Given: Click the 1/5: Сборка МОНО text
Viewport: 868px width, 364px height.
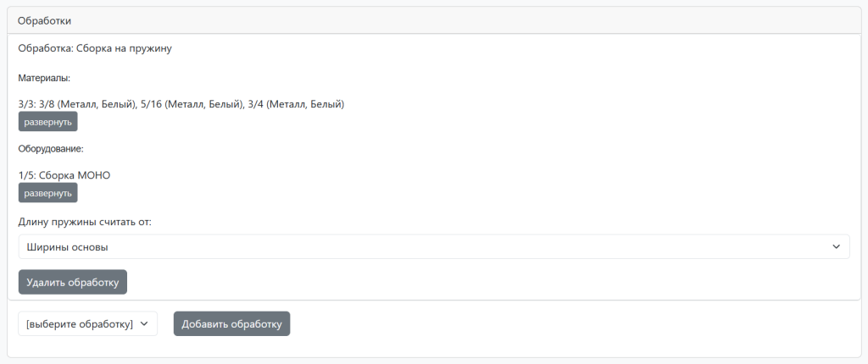Looking at the screenshot, I should point(64,175).
